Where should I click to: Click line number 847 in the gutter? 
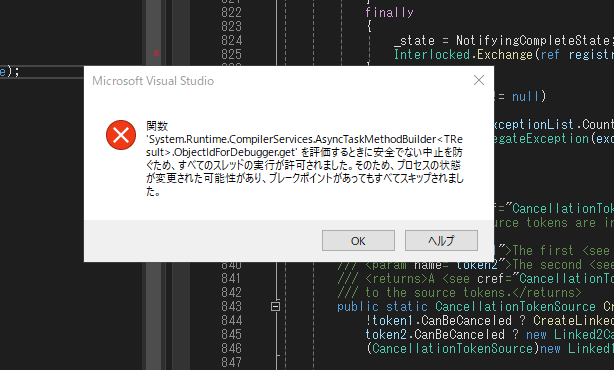click(231, 362)
